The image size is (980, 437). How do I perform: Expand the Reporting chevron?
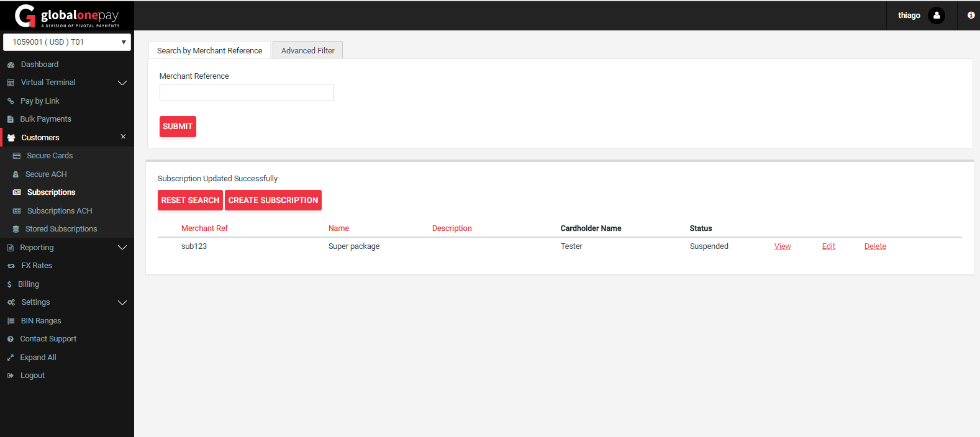click(x=122, y=248)
